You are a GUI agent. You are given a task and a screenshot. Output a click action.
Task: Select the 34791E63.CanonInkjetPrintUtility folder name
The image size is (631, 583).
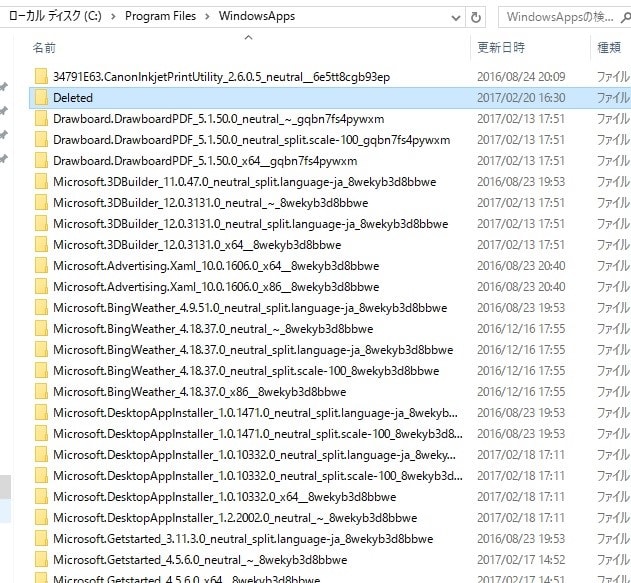click(221, 76)
